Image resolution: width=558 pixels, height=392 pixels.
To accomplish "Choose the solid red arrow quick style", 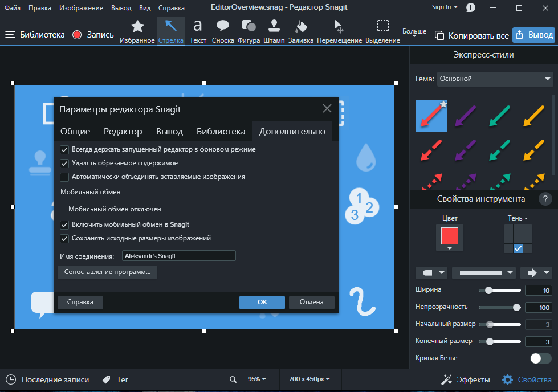I will click(x=431, y=116).
